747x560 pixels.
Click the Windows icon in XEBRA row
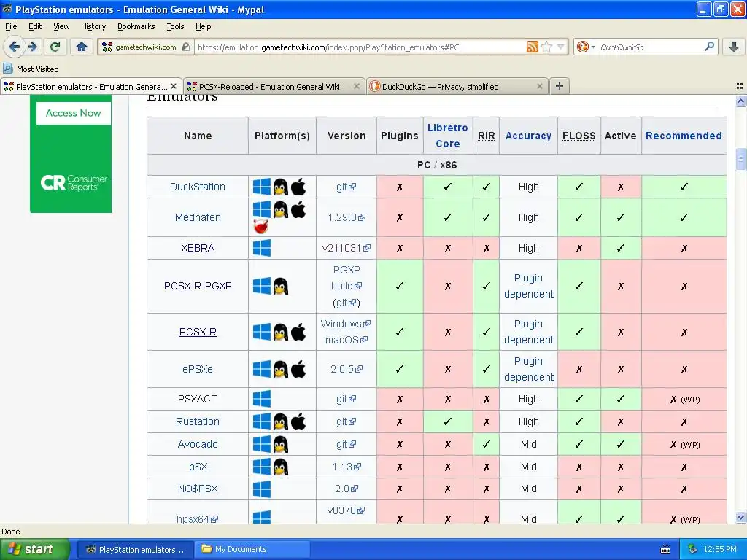pos(262,248)
